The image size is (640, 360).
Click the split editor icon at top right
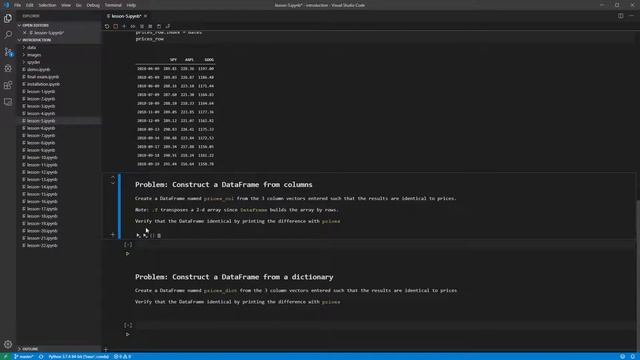620,16
